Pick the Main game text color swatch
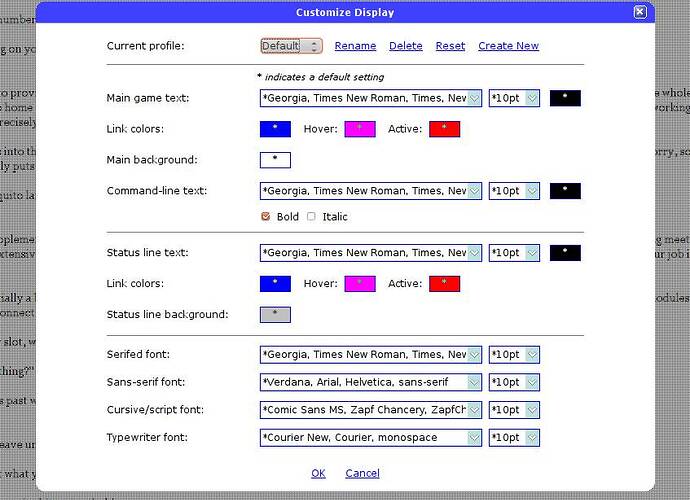This screenshot has height=500, width=690. [x=565, y=98]
